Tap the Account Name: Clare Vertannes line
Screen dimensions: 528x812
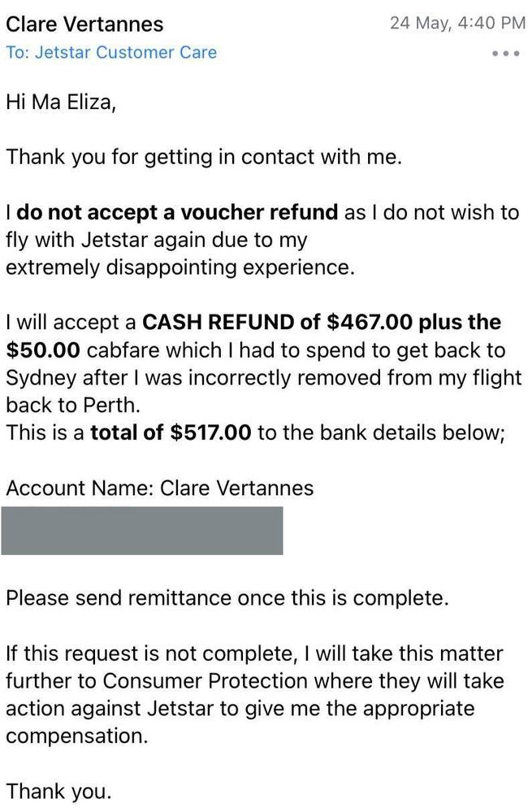159,488
